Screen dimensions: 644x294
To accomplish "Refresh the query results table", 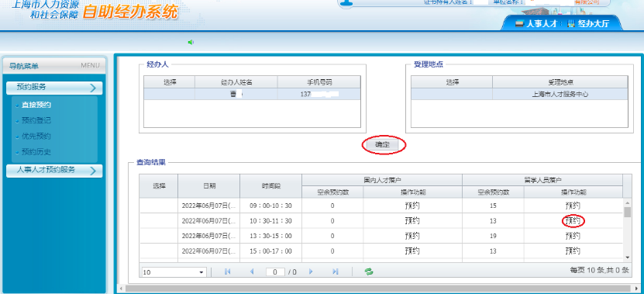I will tap(369, 272).
